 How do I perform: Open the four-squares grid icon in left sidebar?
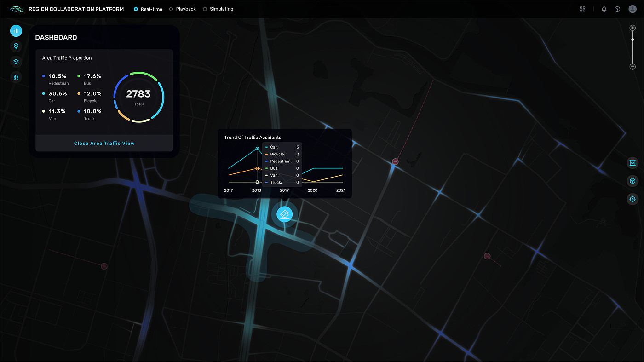(x=16, y=77)
